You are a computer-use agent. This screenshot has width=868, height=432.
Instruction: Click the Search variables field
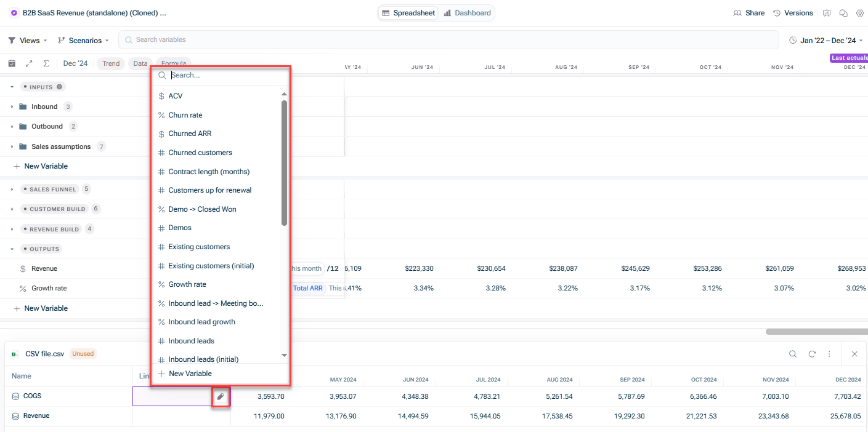click(448, 40)
